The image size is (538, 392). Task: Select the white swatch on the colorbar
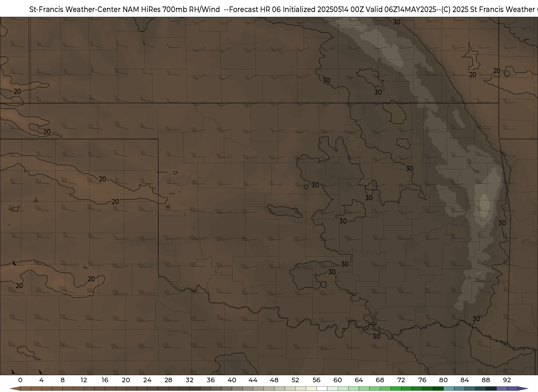322,389
